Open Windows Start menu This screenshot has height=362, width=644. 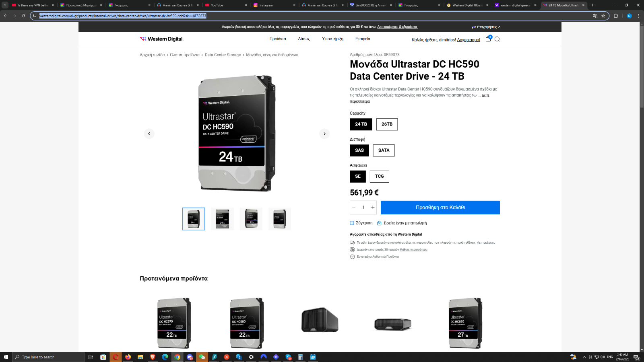coord(6,357)
